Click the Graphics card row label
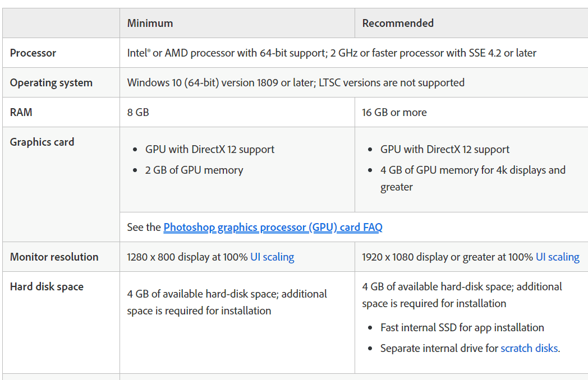 [42, 142]
